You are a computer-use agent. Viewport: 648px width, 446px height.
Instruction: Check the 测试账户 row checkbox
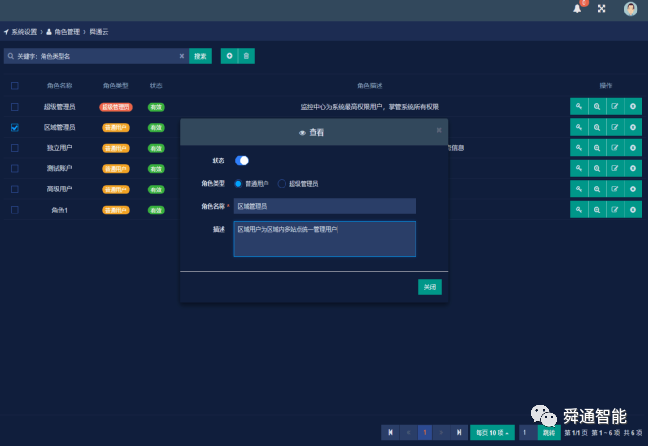tap(14, 169)
